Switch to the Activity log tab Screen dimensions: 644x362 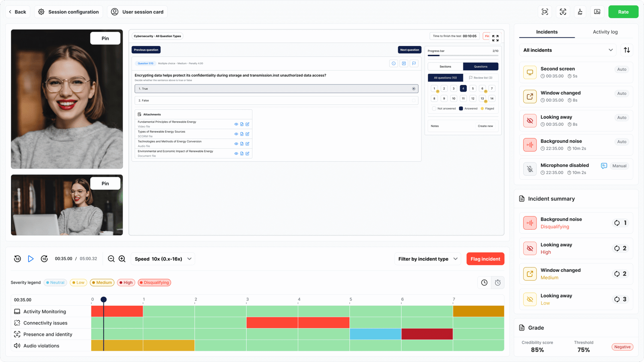pos(605,32)
